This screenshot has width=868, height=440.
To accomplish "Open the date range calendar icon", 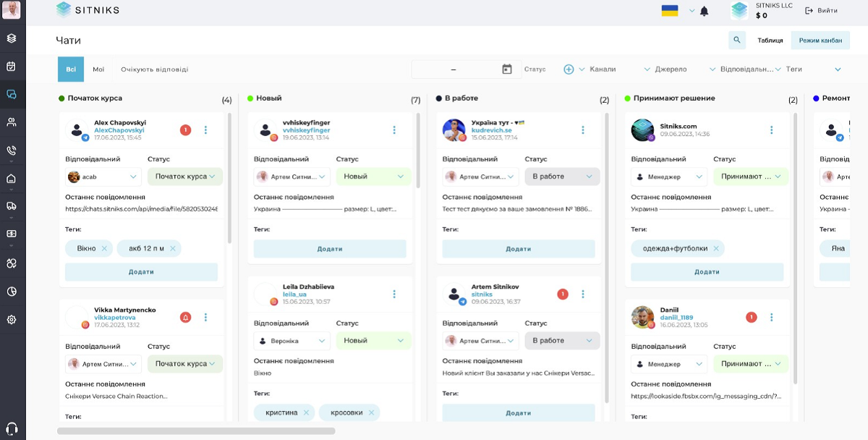I will (507, 69).
